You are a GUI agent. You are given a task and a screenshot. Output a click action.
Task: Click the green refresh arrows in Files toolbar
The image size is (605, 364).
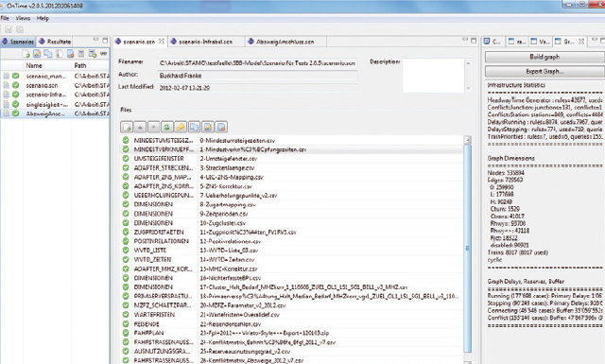click(166, 127)
